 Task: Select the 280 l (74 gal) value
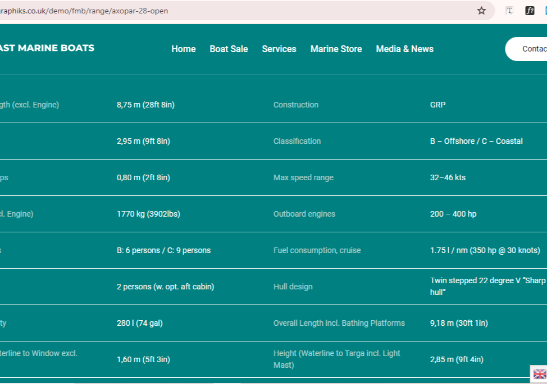140,323
